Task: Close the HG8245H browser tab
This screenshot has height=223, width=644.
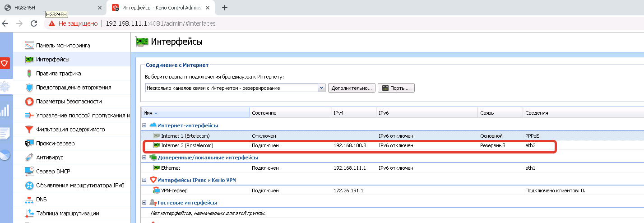Action: (101, 8)
